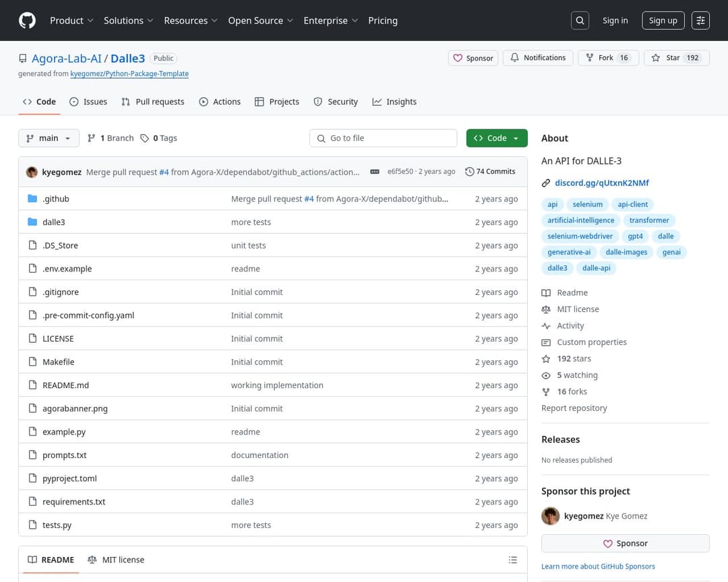Click the kyegomez sponsor avatar
Image resolution: width=728 pixels, height=582 pixels.
(551, 516)
